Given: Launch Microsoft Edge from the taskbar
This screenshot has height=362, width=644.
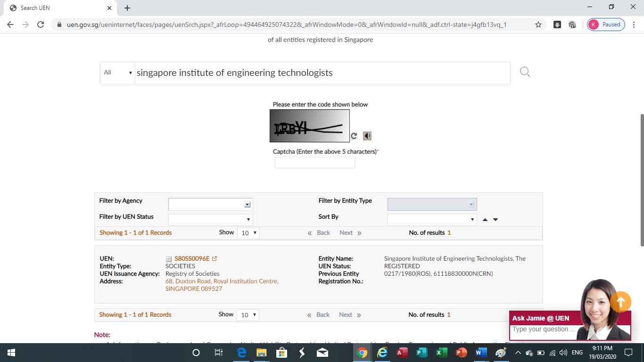Looking at the screenshot, I should [241, 353].
